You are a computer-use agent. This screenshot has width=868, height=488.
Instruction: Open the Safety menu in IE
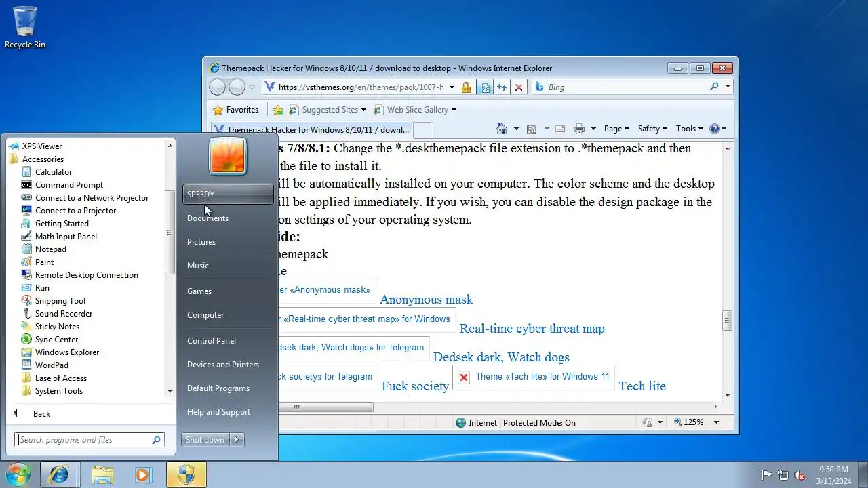653,129
